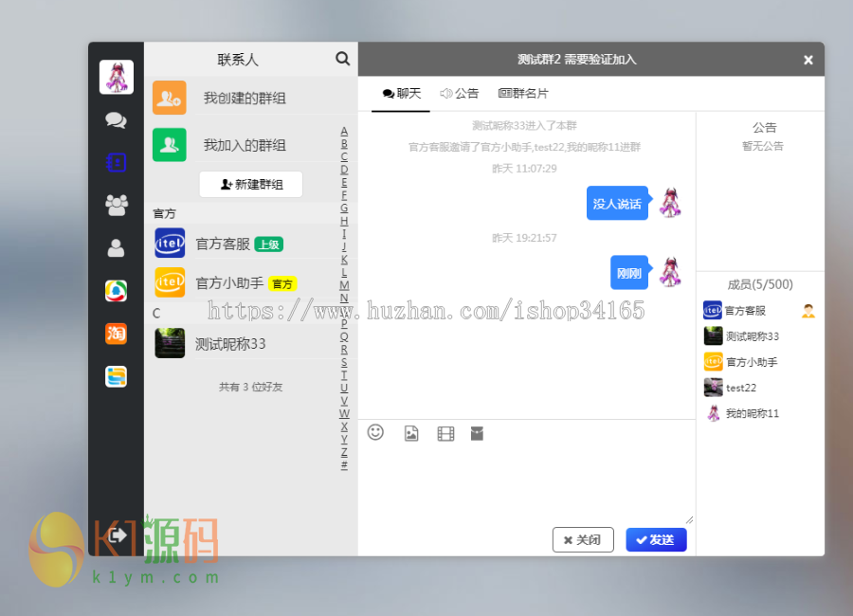Open your profile avatar at sidebar top
Viewport: 853px width, 616px height.
(x=116, y=77)
